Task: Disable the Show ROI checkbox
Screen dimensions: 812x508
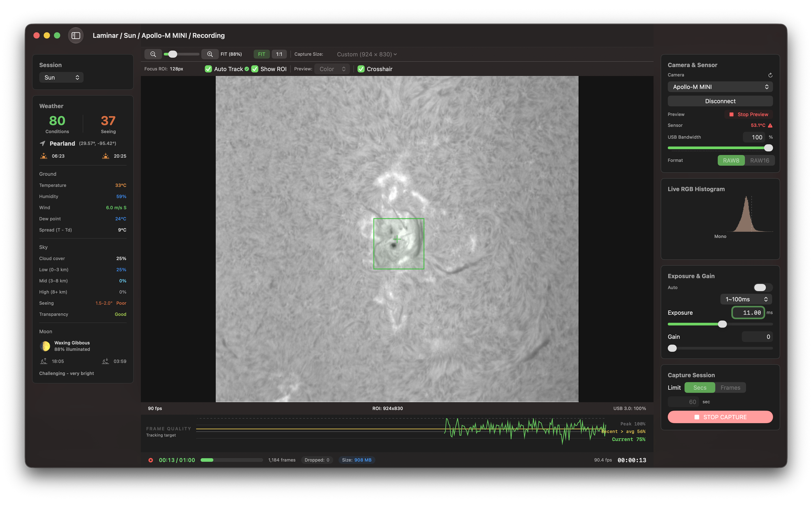Action: tap(255, 69)
